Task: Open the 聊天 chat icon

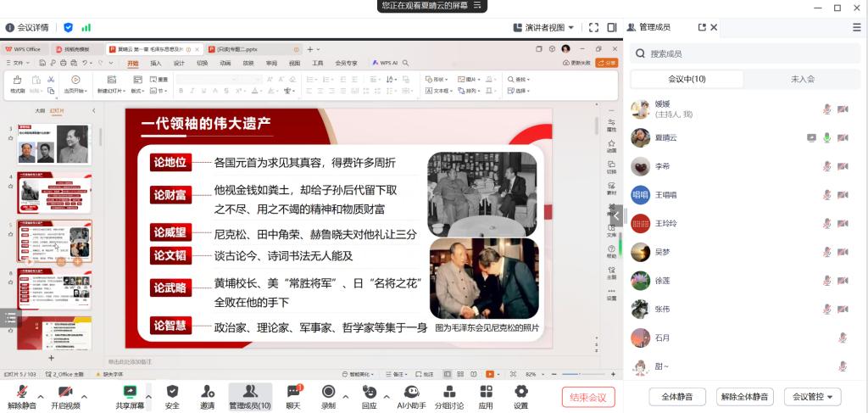Action: (293, 392)
